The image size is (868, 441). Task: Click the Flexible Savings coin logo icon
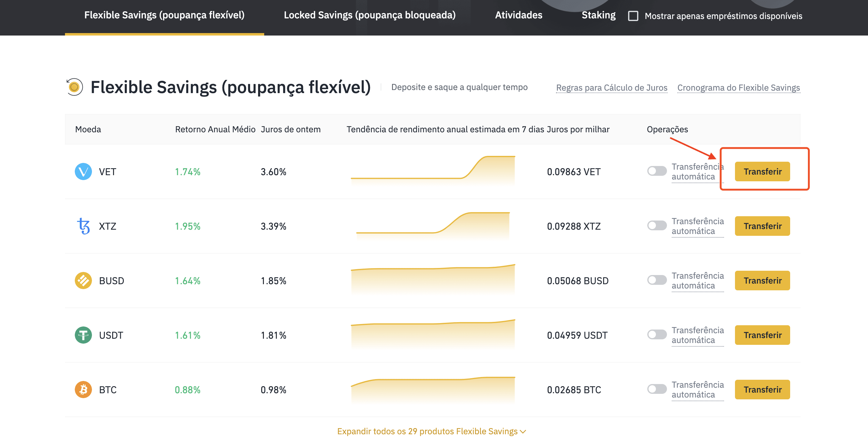click(x=74, y=87)
